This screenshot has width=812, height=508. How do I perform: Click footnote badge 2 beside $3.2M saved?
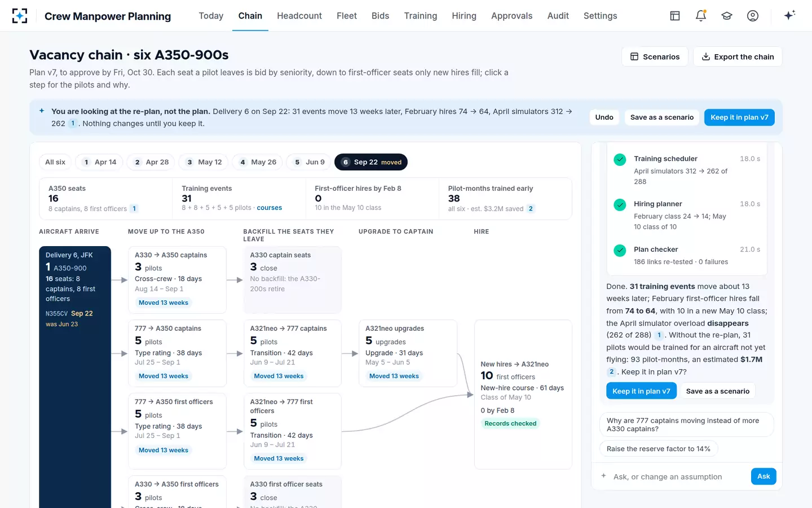pyautogui.click(x=531, y=208)
